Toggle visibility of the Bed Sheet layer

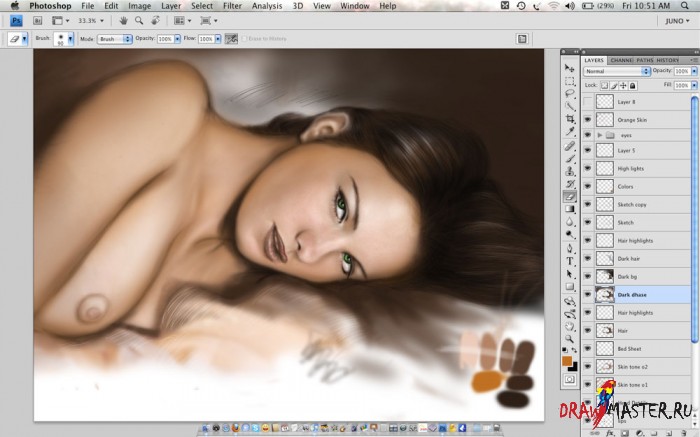tap(587, 348)
